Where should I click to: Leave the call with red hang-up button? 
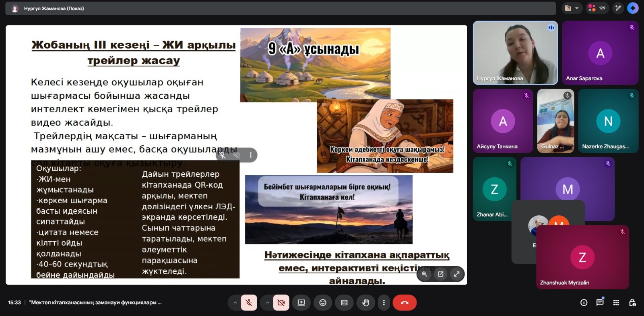tap(405, 303)
